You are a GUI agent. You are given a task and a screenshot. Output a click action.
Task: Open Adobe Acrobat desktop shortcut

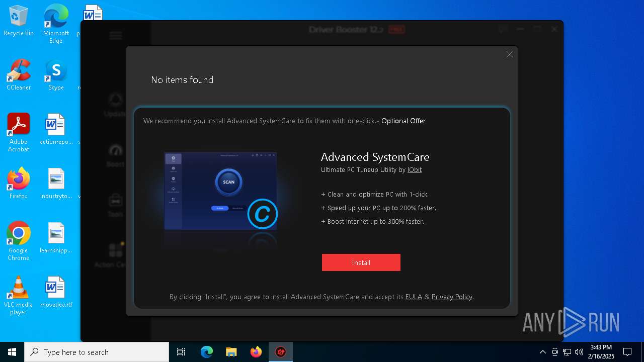(19, 133)
